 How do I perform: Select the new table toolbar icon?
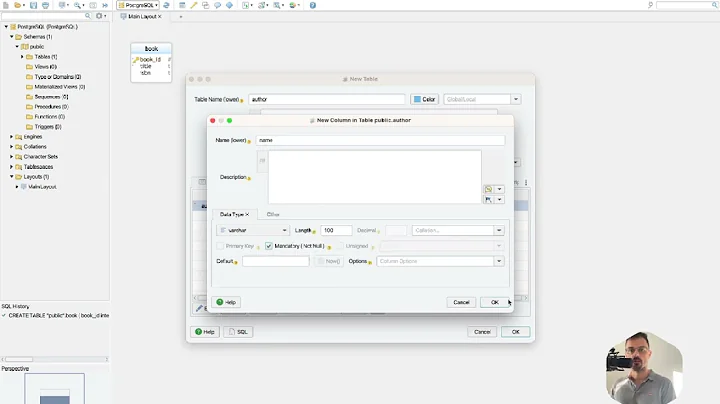coord(182,5)
